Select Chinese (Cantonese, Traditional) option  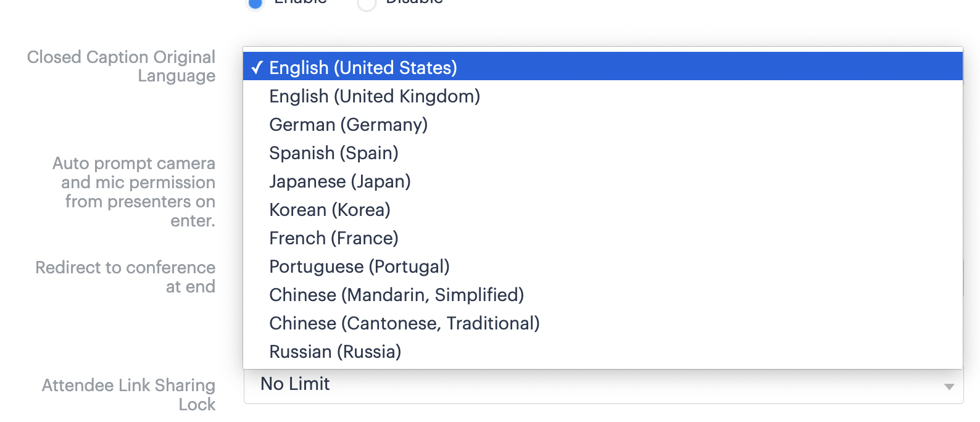click(x=404, y=323)
